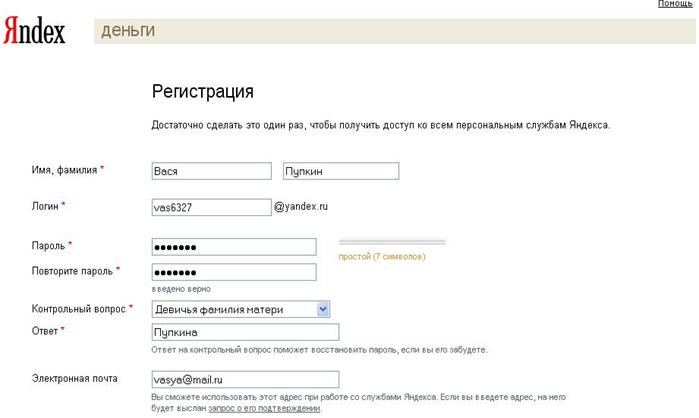The width and height of the screenshot is (699, 418).
Task: Click the Ответ field containing Пупкина
Action: point(245,332)
